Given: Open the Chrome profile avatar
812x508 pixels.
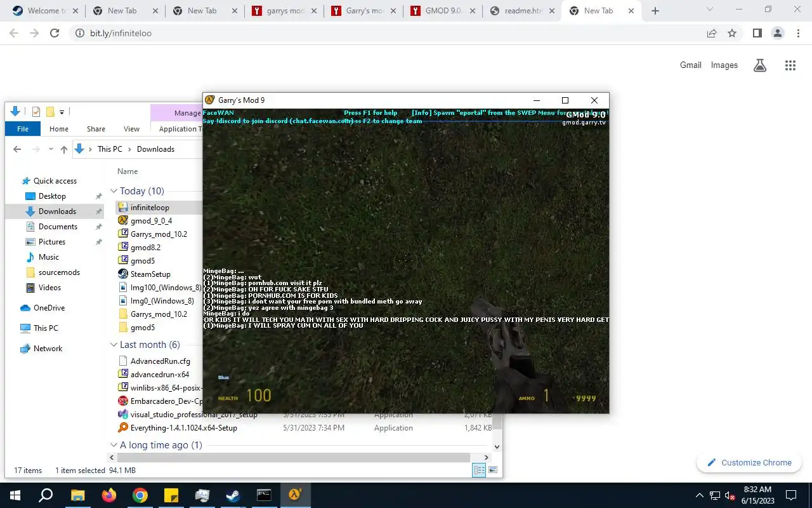Looking at the screenshot, I should click(x=778, y=33).
